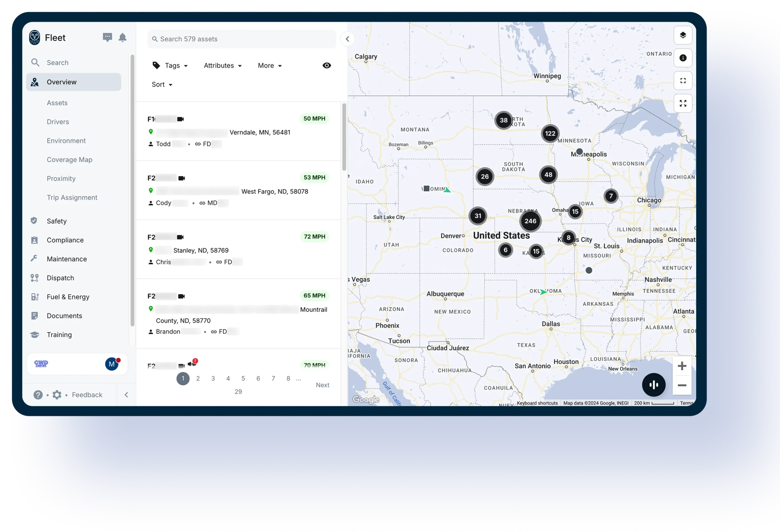The height and width of the screenshot is (532, 780).
Task: Open the 246 asset cluster marker
Action: click(530, 221)
